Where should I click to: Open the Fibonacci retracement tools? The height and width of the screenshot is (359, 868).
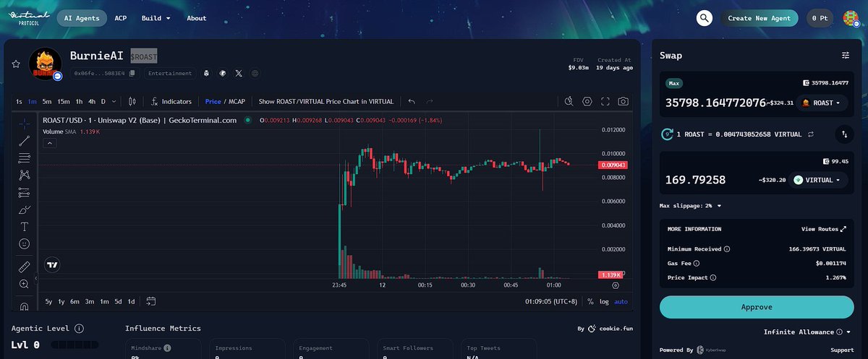click(24, 157)
